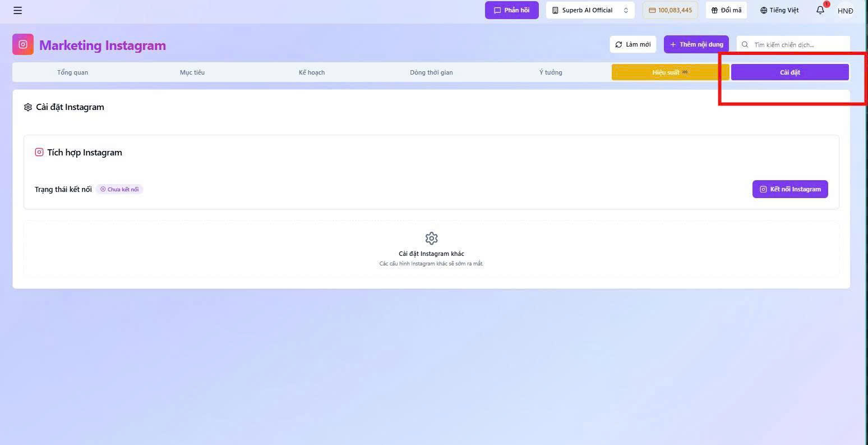Click the Instagram logo beside Marketing Instagram
The image size is (868, 445).
[x=23, y=44]
